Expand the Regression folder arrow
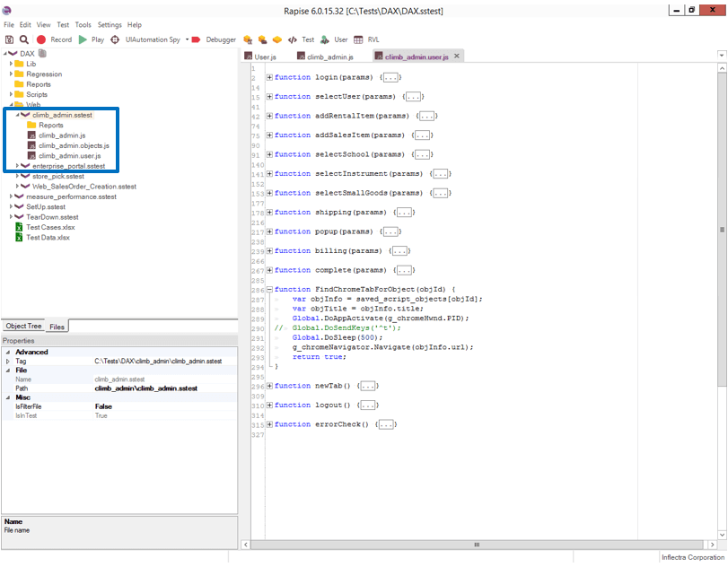 [x=11, y=74]
